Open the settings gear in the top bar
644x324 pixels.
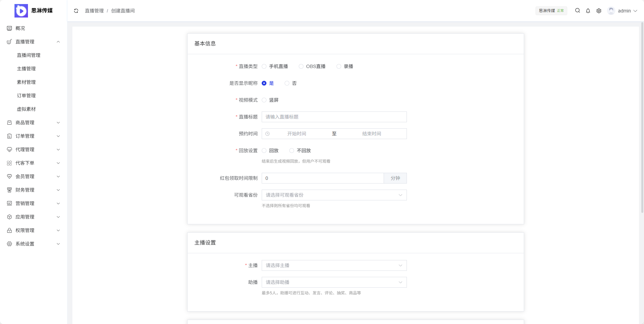(599, 10)
